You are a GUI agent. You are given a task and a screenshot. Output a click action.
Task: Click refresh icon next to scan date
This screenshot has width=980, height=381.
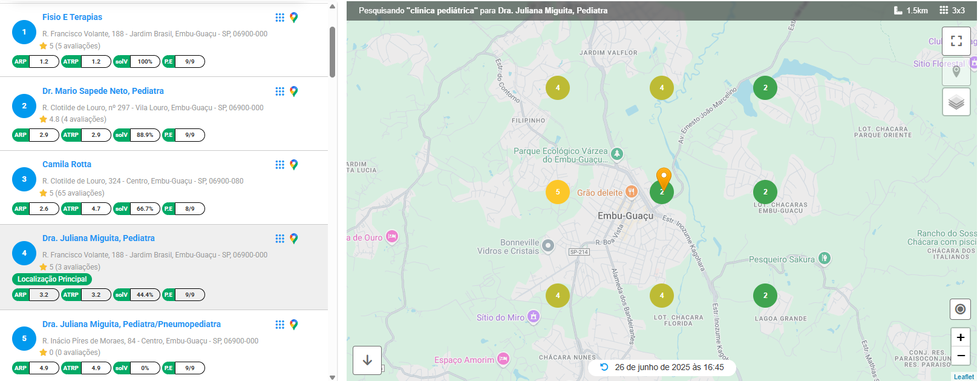click(x=604, y=367)
